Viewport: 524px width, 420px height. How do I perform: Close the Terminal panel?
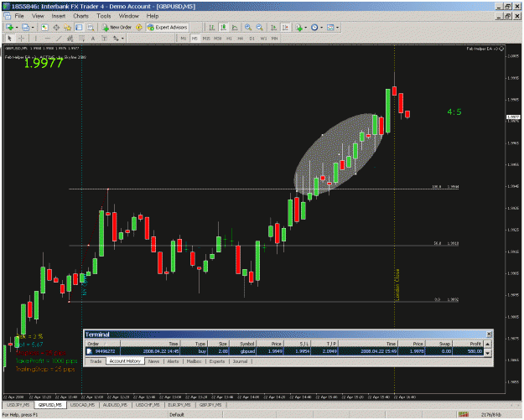coord(489,334)
